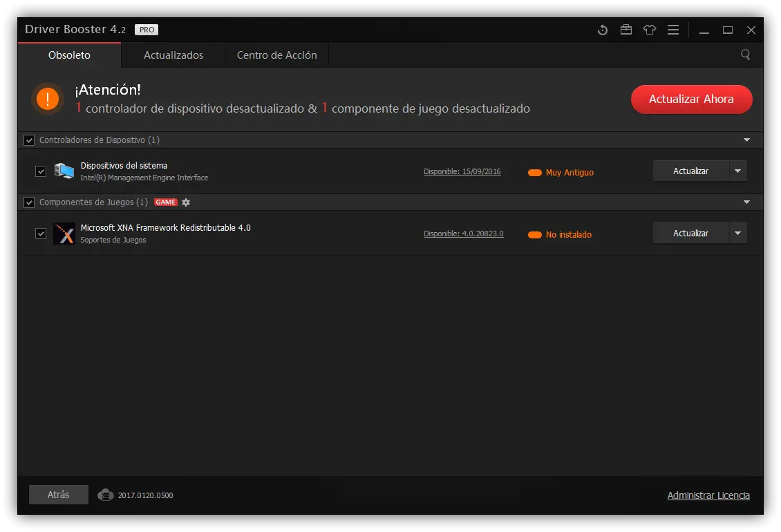The height and width of the screenshot is (532, 781).
Task: Uncheck Dispositivos del sistema checkbox
Action: point(41,171)
